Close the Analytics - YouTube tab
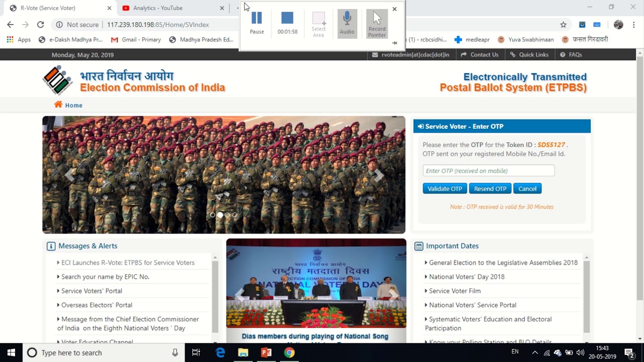 [222, 8]
